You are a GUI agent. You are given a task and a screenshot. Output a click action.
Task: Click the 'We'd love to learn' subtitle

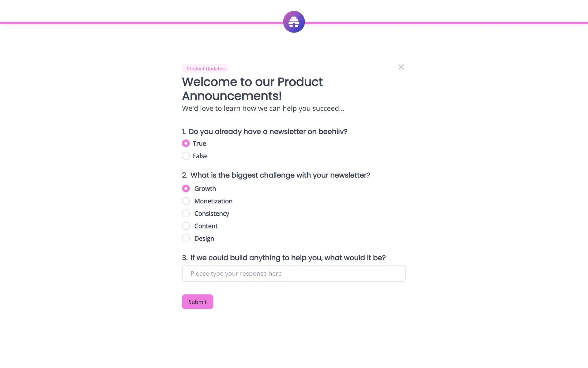(263, 109)
